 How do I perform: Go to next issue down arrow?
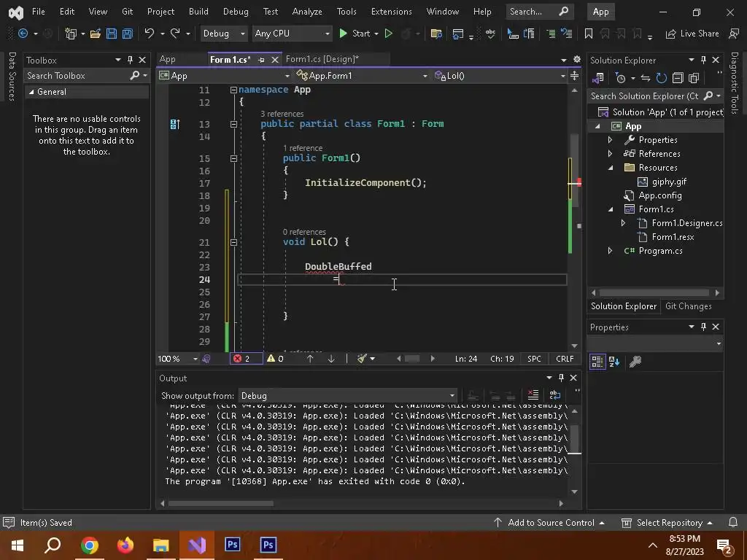[x=331, y=359]
